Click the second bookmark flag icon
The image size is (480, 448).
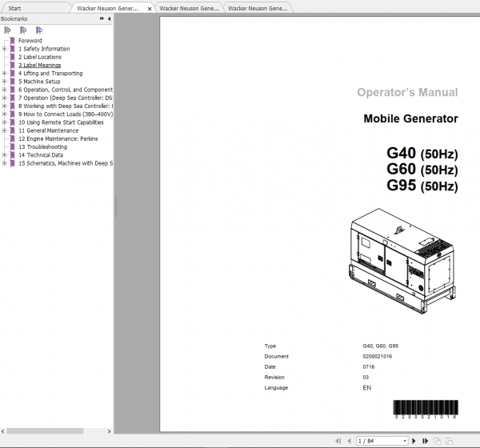(23, 30)
